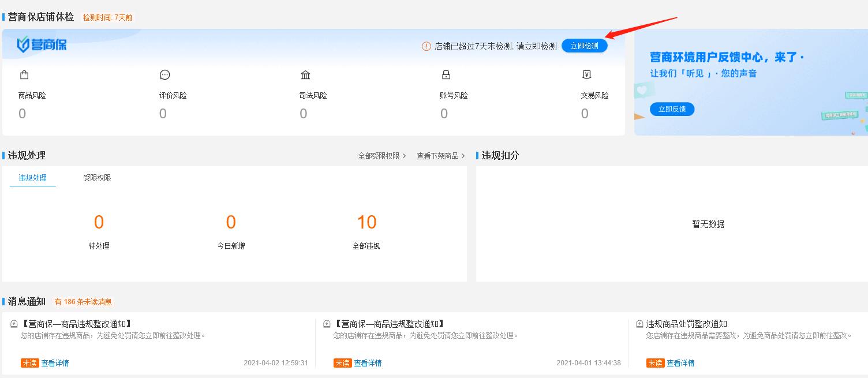
Task: Click the 账号风险 lock icon
Action: click(446, 74)
